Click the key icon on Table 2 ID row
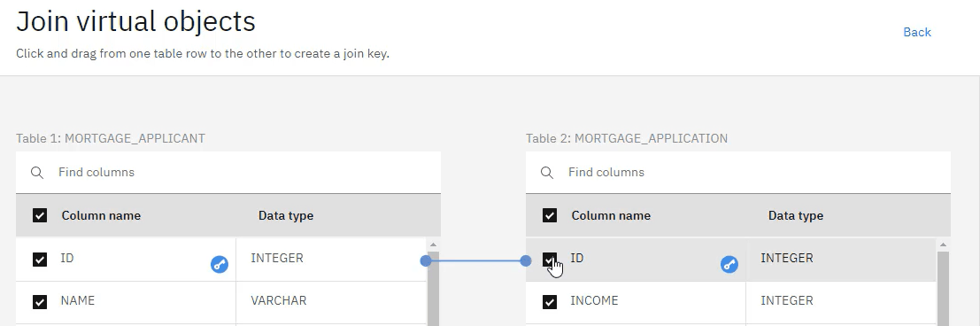980x326 pixels. click(729, 265)
